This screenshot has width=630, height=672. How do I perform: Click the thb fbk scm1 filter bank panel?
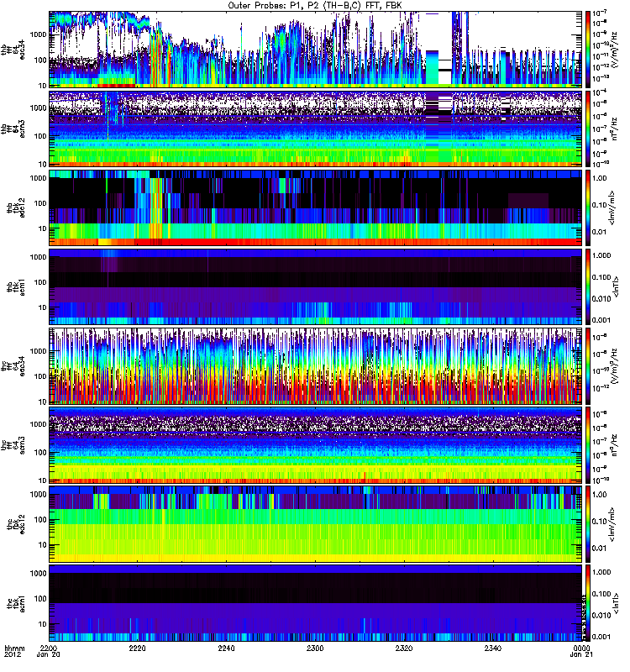[315, 286]
